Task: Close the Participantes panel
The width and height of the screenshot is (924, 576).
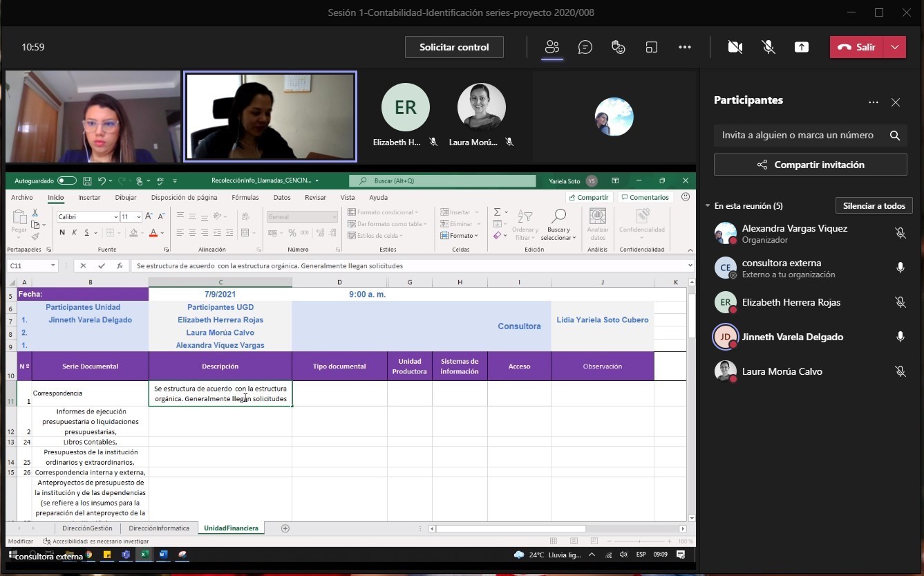Action: pyautogui.click(x=896, y=102)
